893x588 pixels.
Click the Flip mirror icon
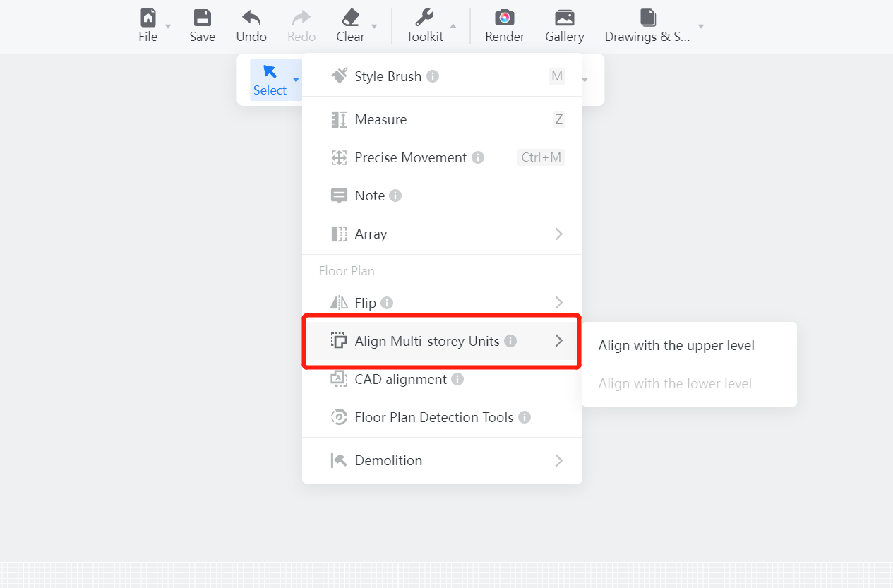coord(339,303)
